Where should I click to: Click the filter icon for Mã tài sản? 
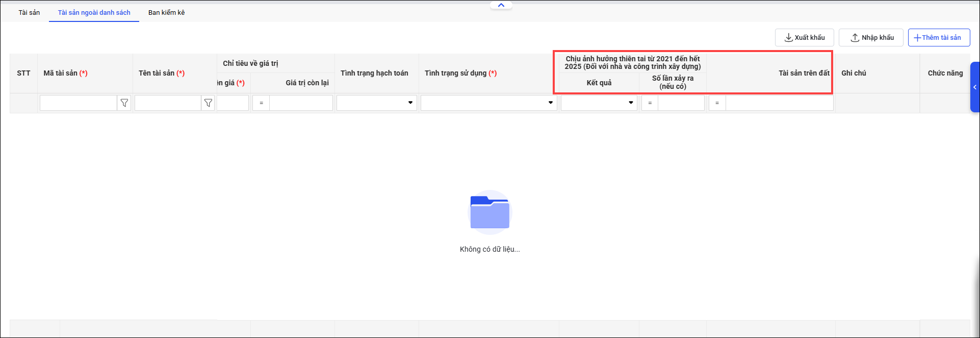tap(124, 103)
